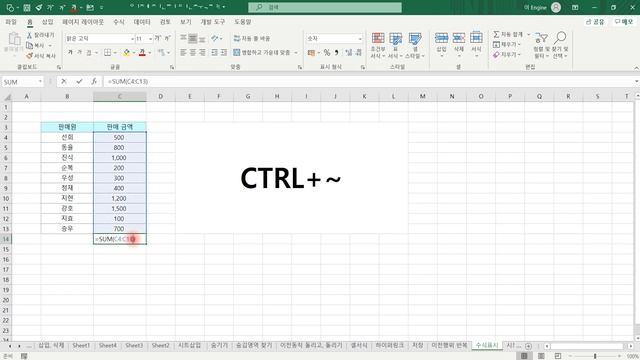Click the Format Painter brush icon
Viewport: 640px width, 360px height.
(x=29, y=56)
